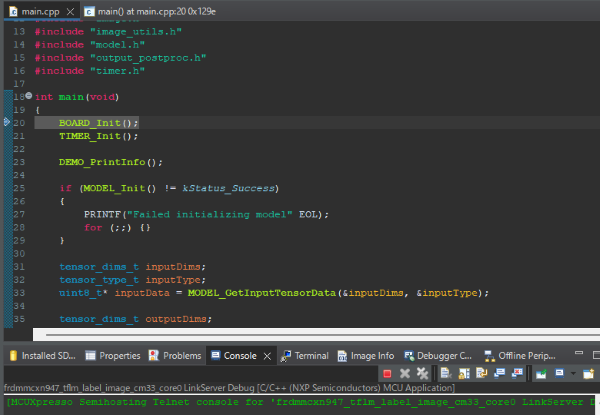This screenshot has height=415, width=600.
Task: Close the main.cpp editor tab
Action: (x=70, y=11)
